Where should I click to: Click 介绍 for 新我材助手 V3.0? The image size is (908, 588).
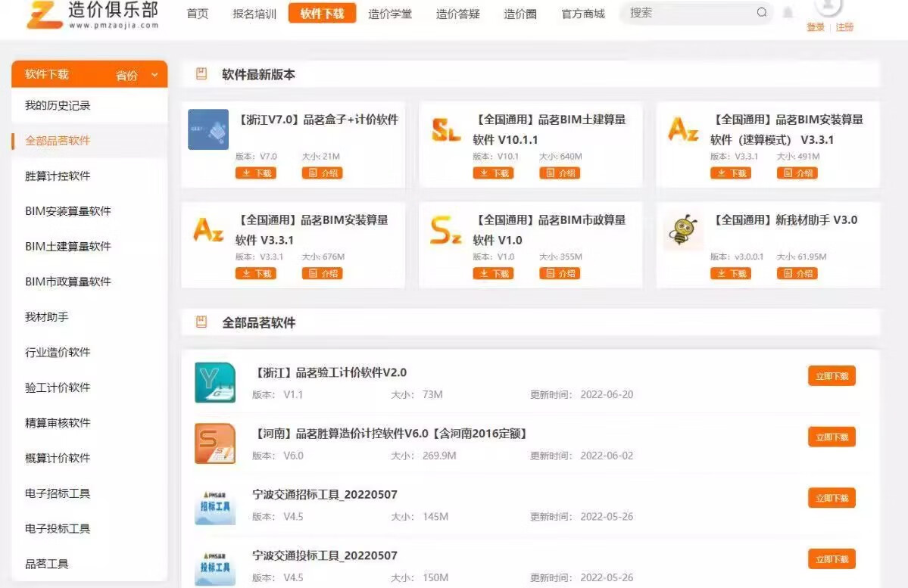797,273
